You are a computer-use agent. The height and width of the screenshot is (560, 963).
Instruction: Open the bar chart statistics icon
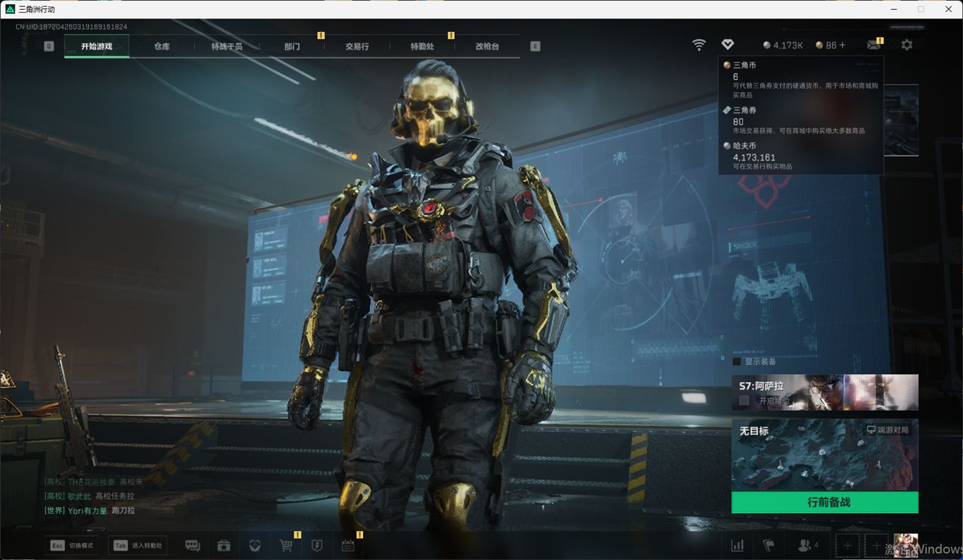(x=737, y=545)
